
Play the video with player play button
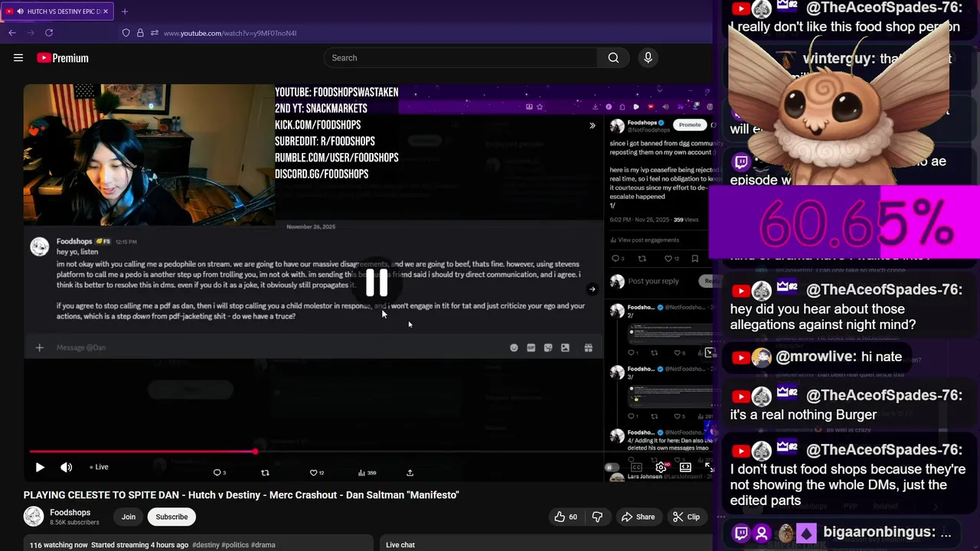coord(40,467)
